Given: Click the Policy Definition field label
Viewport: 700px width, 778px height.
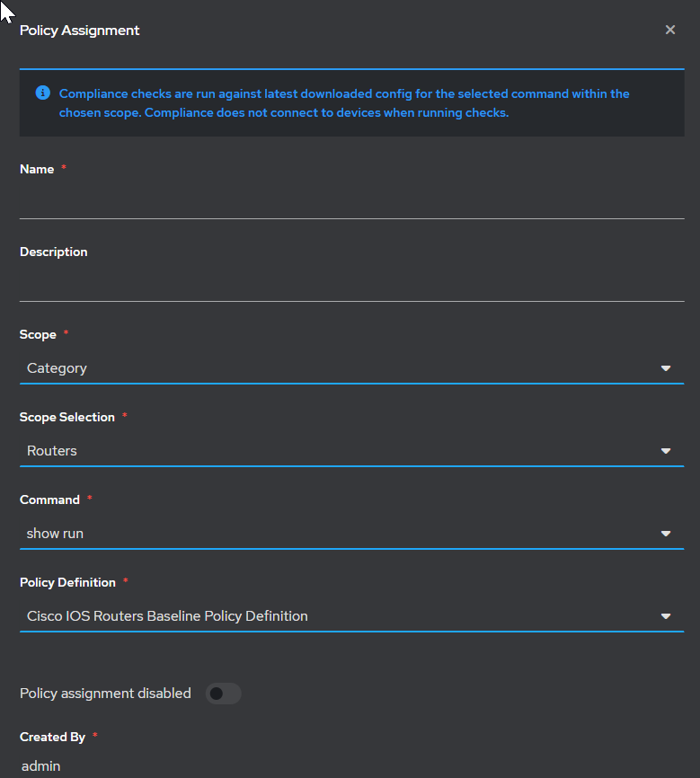Looking at the screenshot, I should (67, 582).
